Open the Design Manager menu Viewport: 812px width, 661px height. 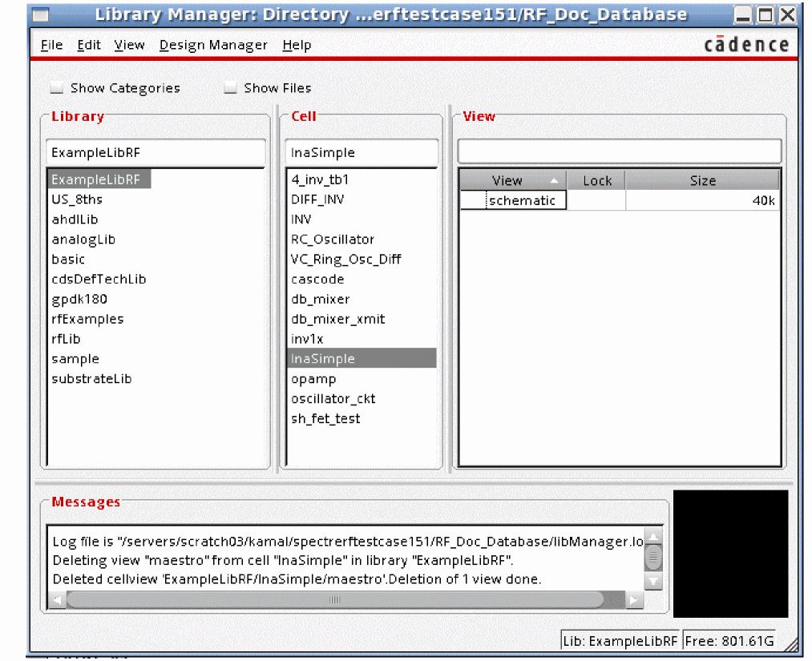pyautogui.click(x=213, y=45)
